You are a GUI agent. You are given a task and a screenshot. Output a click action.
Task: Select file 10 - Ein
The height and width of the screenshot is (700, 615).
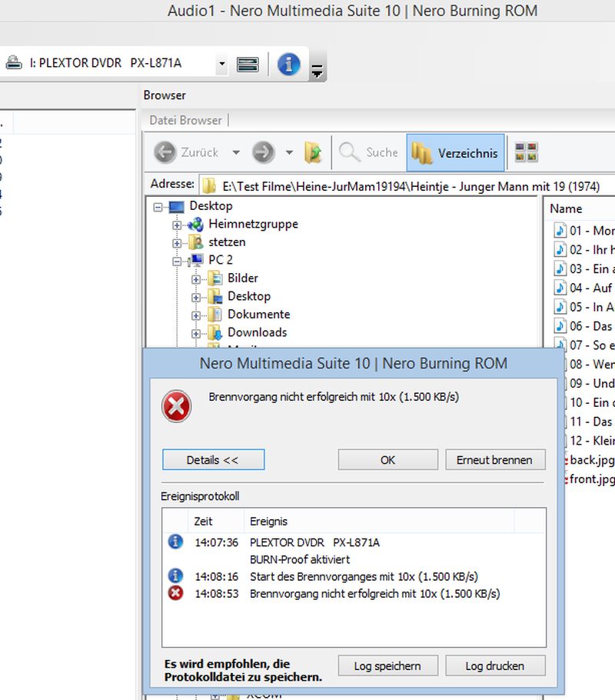590,402
